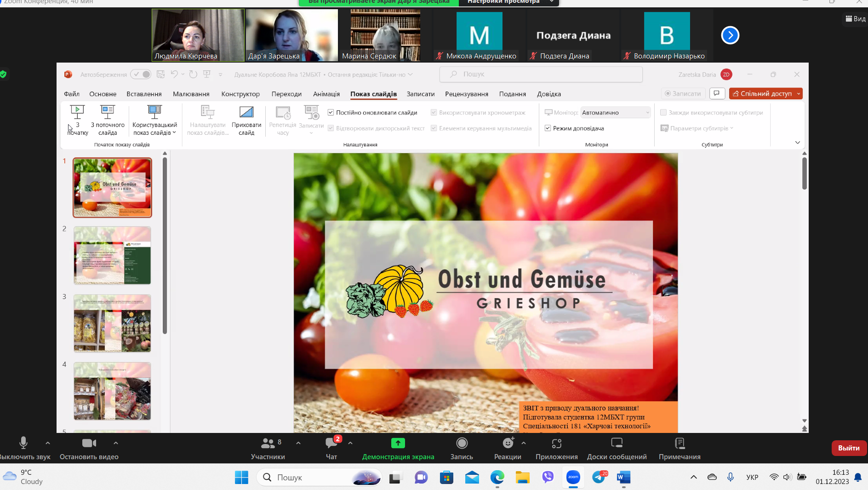Open the Transitions tab
Screen dimensions: 868x490
286,94
